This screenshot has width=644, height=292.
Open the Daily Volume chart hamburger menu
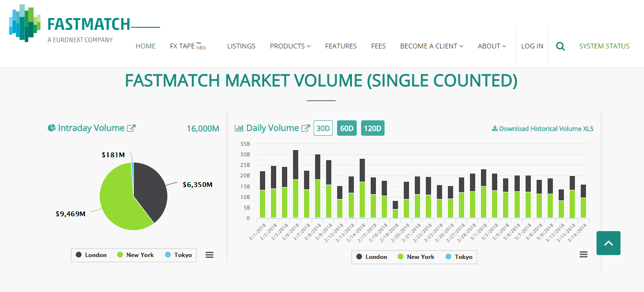pos(583,254)
